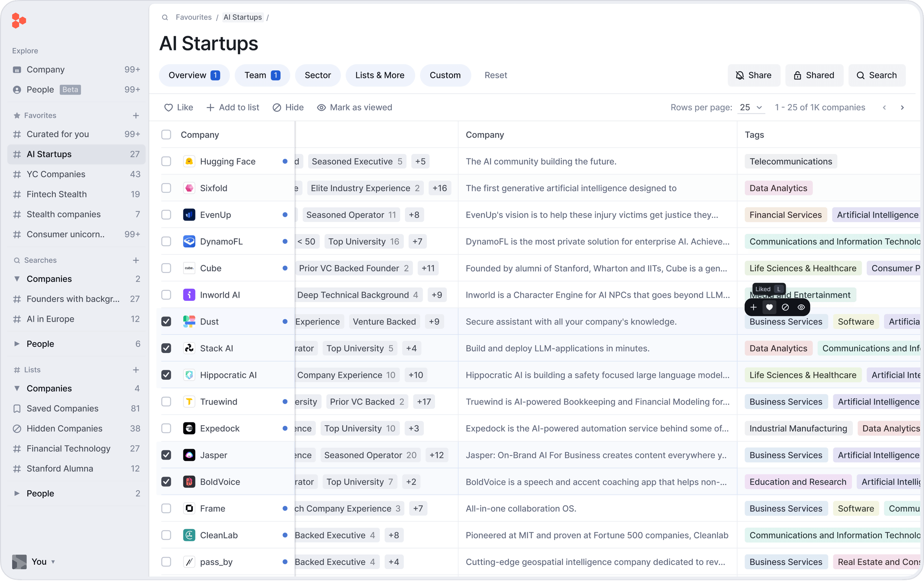Click the plus icon next to Searches
The width and height of the screenshot is (924, 581).
click(x=136, y=260)
